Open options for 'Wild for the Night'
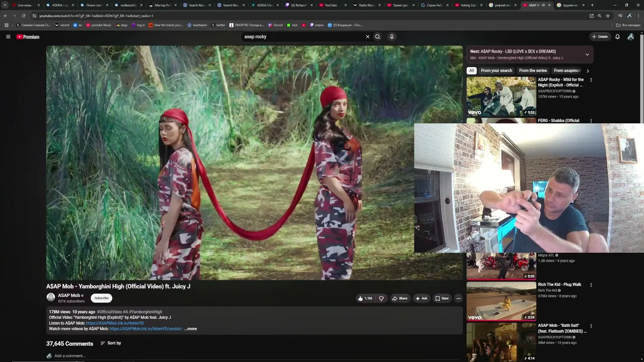Viewport: 644px width, 362px height. pos(591,80)
